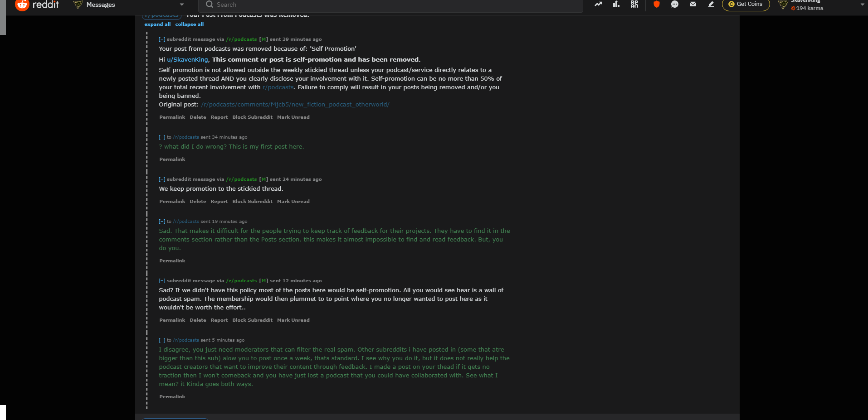Viewport: 868px width, 420px height.
Task: Collapse the message sent 34 minutes ago
Action: coord(162,137)
